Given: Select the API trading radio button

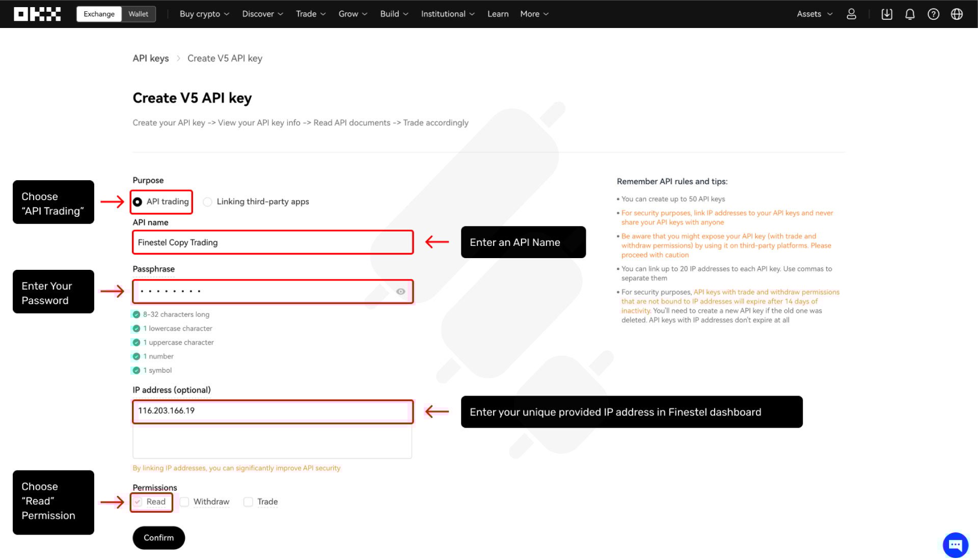Looking at the screenshot, I should (138, 202).
